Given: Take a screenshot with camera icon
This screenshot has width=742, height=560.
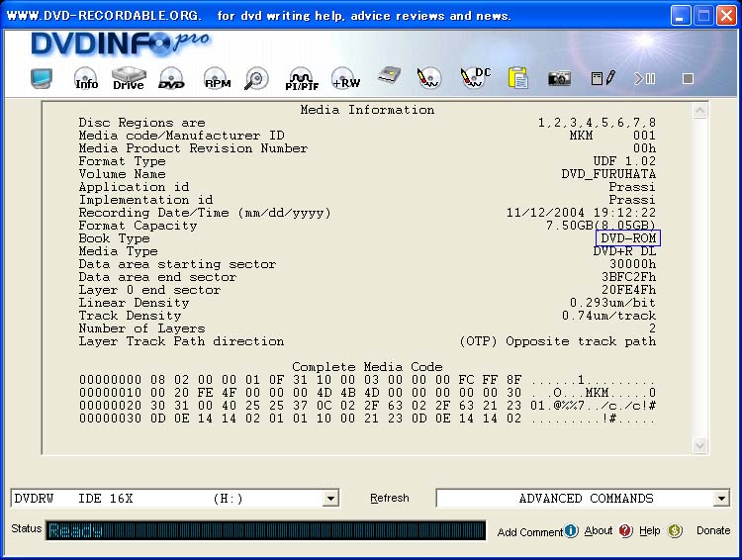Looking at the screenshot, I should (x=559, y=78).
